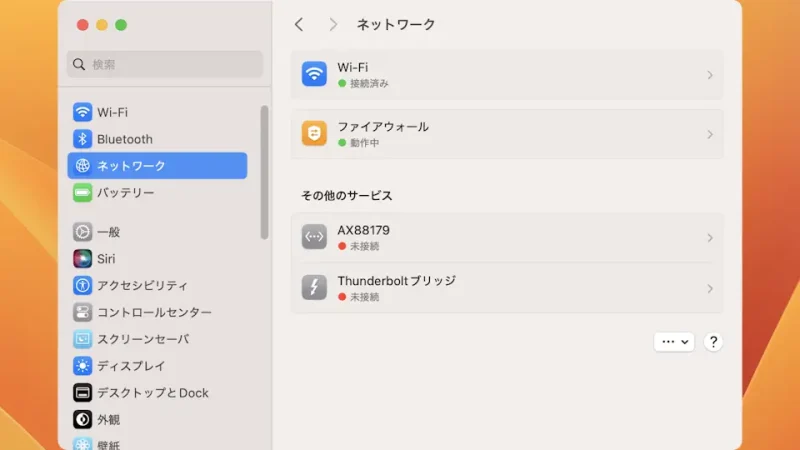This screenshot has height=450, width=800.
Task: Click the 検索 search field
Action: pyautogui.click(x=164, y=64)
